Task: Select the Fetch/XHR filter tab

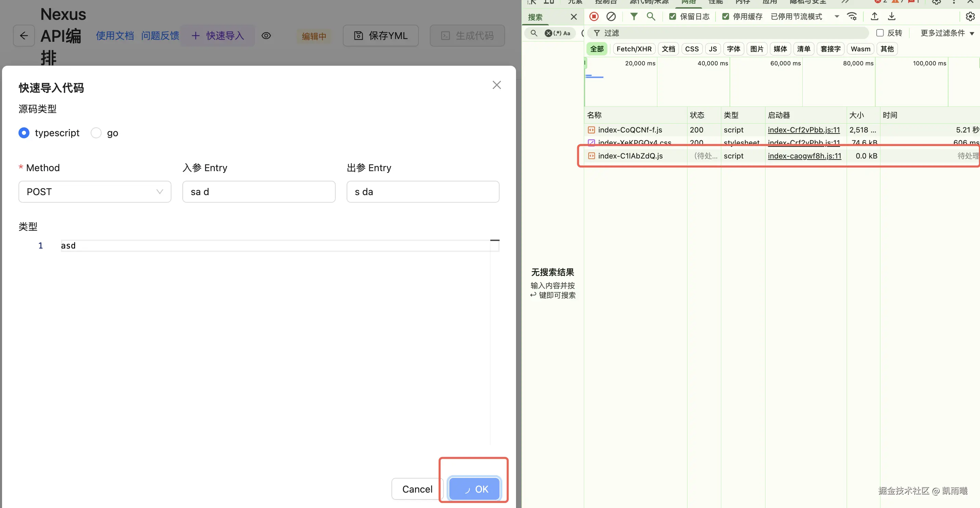Action: 634,49
